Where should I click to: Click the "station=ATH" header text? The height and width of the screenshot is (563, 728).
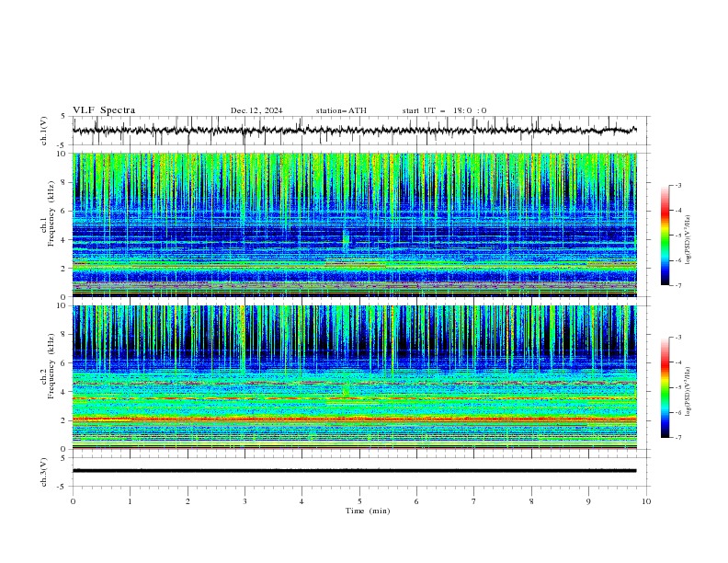click(x=341, y=110)
